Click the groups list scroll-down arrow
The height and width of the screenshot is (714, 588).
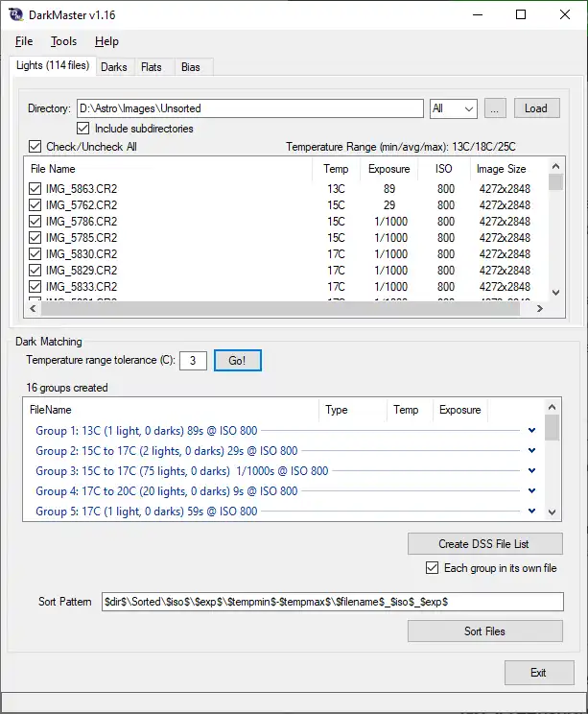[553, 512]
